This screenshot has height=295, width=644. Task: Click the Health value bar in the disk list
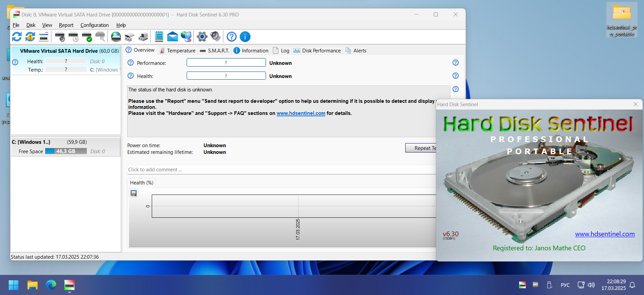(x=66, y=61)
